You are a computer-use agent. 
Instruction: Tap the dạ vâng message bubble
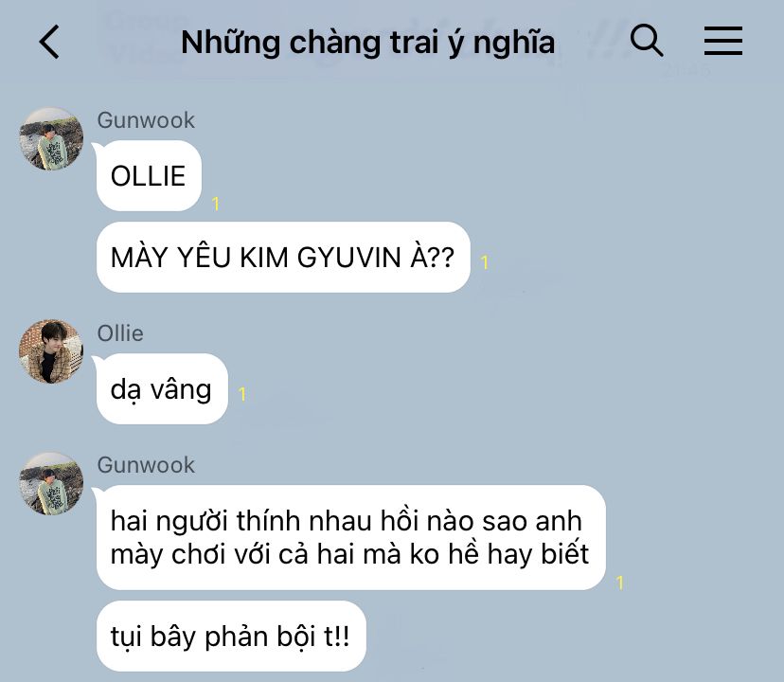point(162,388)
